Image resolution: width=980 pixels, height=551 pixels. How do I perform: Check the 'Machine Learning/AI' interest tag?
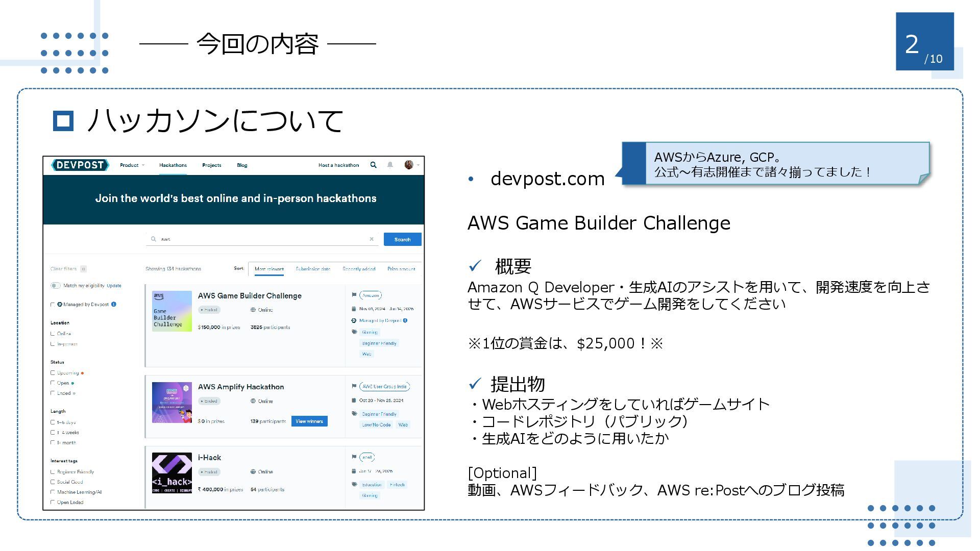[x=53, y=492]
